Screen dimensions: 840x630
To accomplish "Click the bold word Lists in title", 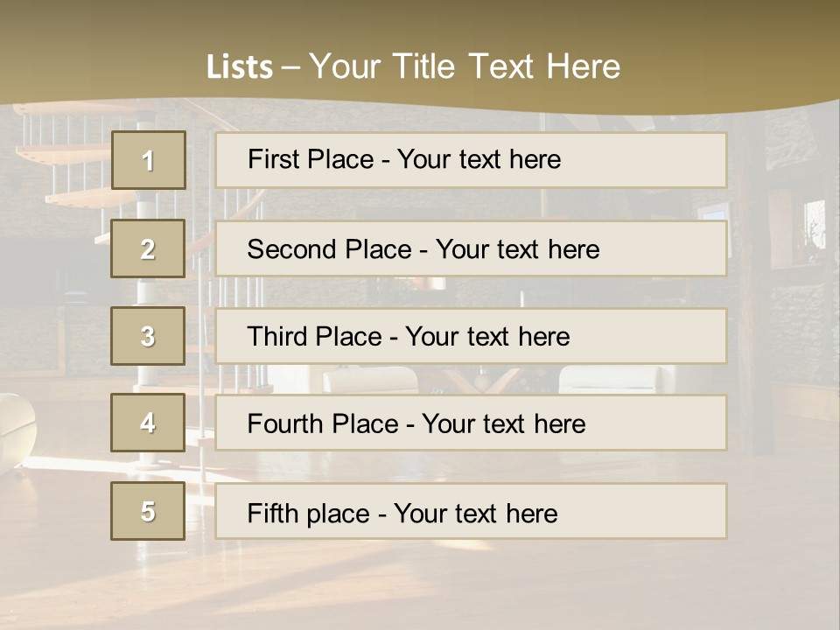I will pyautogui.click(x=239, y=67).
